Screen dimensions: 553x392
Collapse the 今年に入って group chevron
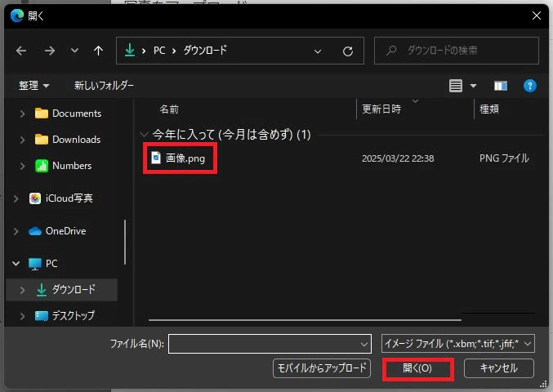pos(144,134)
